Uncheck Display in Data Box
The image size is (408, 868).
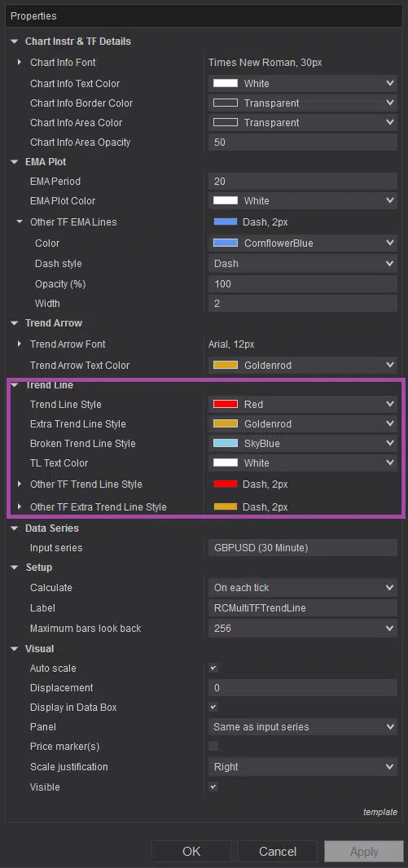tap(213, 708)
